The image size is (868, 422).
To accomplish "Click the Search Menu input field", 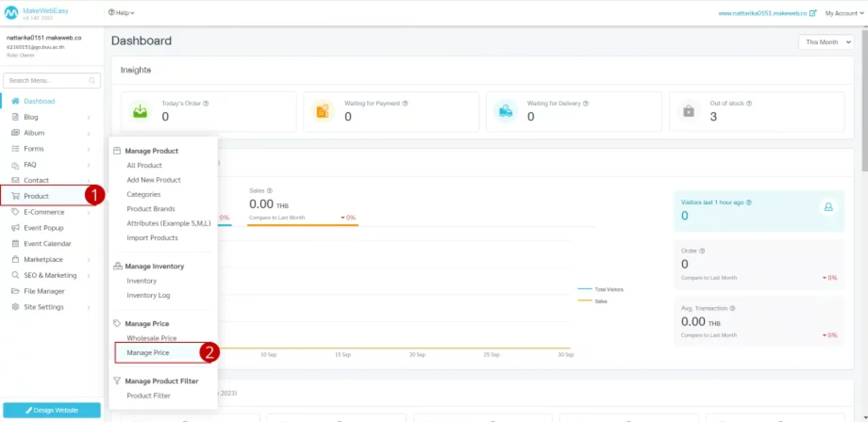I will pyautogui.click(x=47, y=80).
